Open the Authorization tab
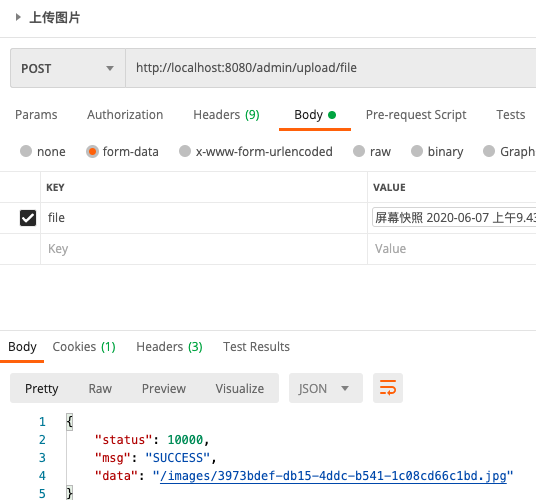The height and width of the screenshot is (500, 536). (125, 115)
